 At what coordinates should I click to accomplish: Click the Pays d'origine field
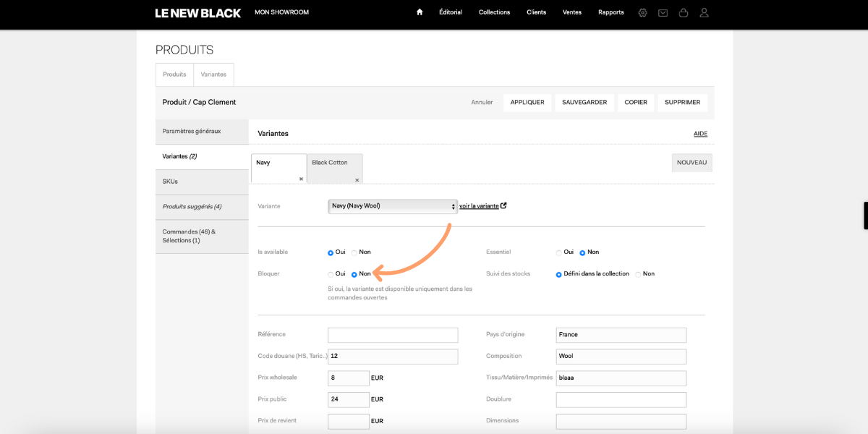[621, 335]
